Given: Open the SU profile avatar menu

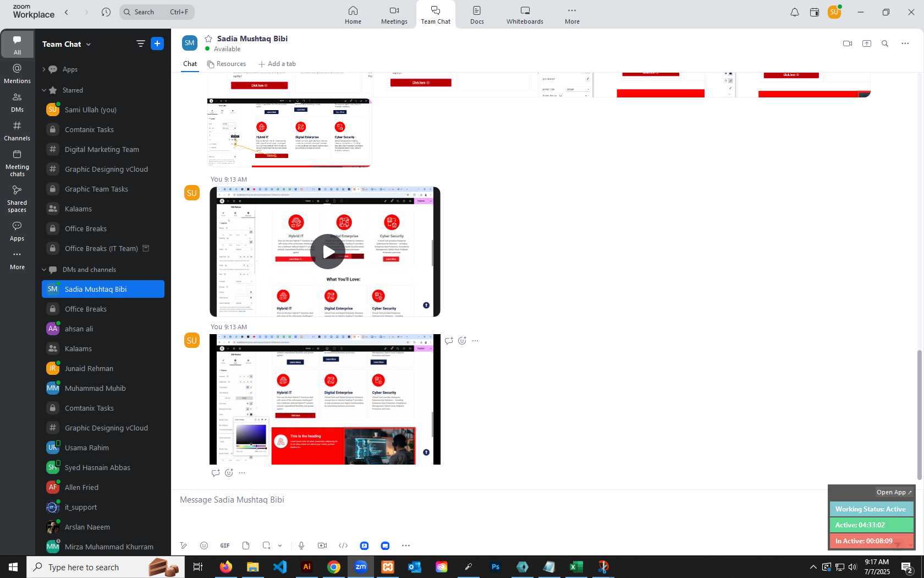Looking at the screenshot, I should pos(834,12).
